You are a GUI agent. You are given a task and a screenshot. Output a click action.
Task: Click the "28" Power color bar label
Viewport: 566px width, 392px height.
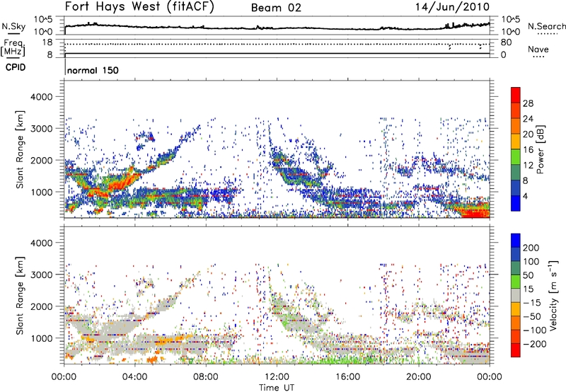coord(528,103)
